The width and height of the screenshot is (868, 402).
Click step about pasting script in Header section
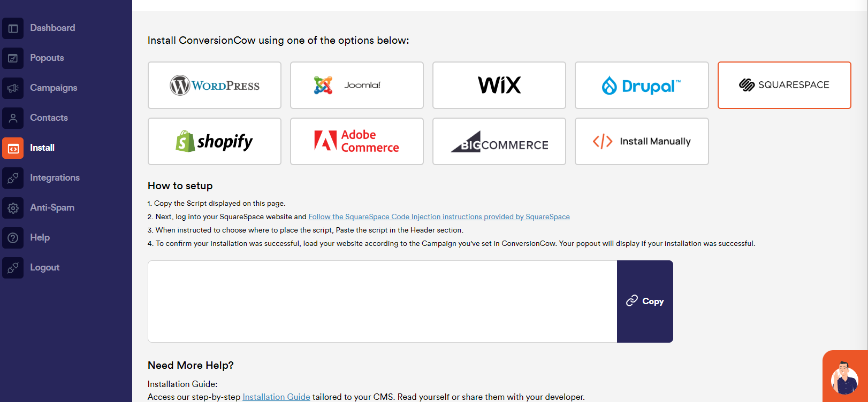pos(306,230)
